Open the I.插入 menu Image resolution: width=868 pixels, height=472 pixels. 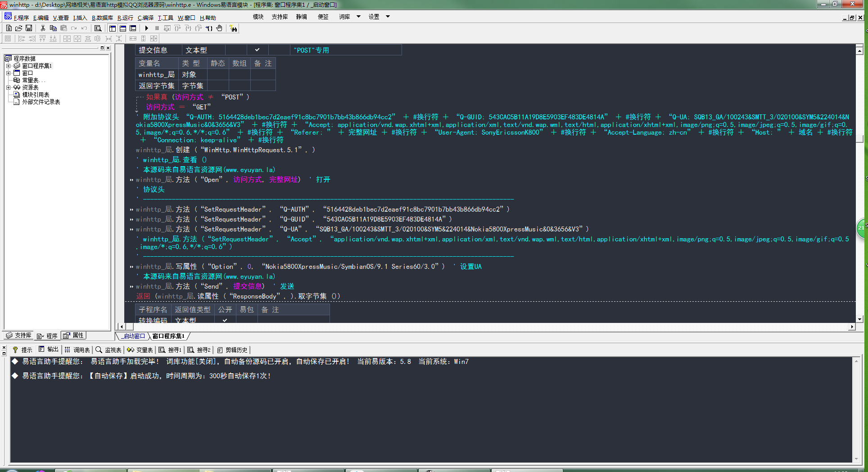[80, 18]
